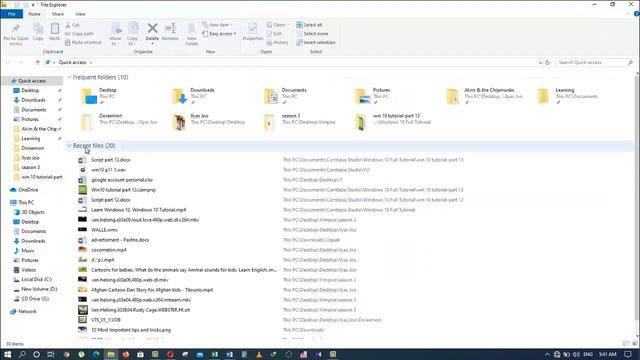The image size is (640, 360).
Task: Click the clock in system tray
Action: point(608,354)
